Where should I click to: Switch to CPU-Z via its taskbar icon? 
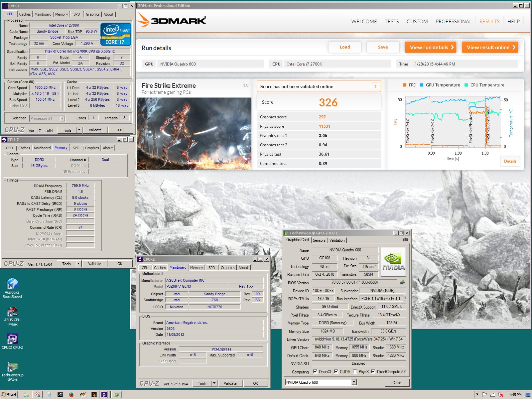[x=105, y=395]
